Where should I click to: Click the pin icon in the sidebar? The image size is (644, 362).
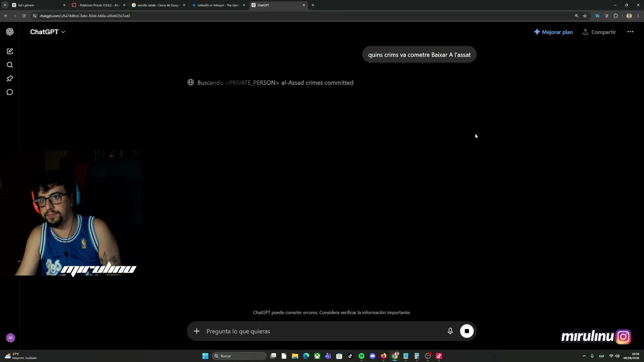(10, 78)
